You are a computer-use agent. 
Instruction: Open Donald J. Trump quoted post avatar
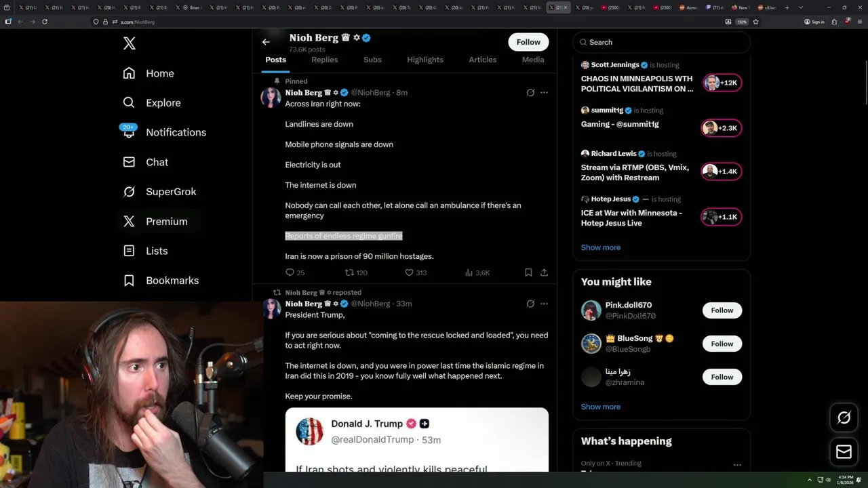click(x=309, y=431)
